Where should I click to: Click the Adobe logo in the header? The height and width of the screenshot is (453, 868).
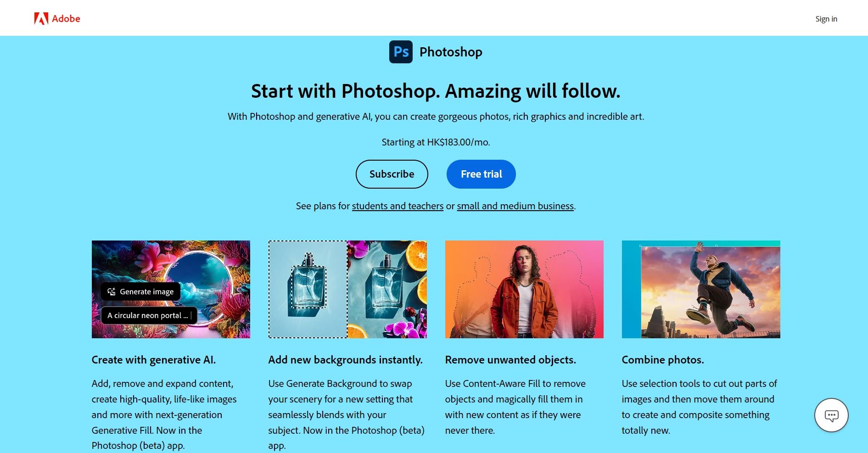point(57,18)
